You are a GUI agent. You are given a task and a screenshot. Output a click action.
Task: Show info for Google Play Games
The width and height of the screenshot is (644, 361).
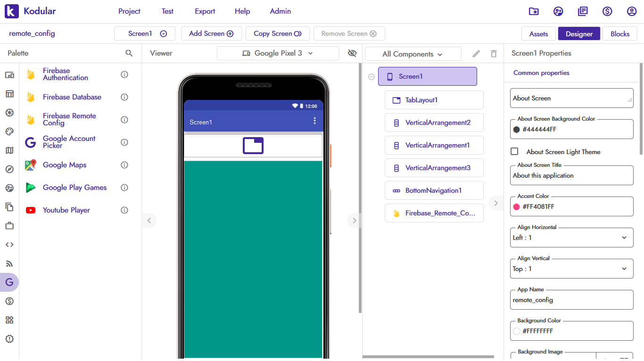tap(124, 188)
